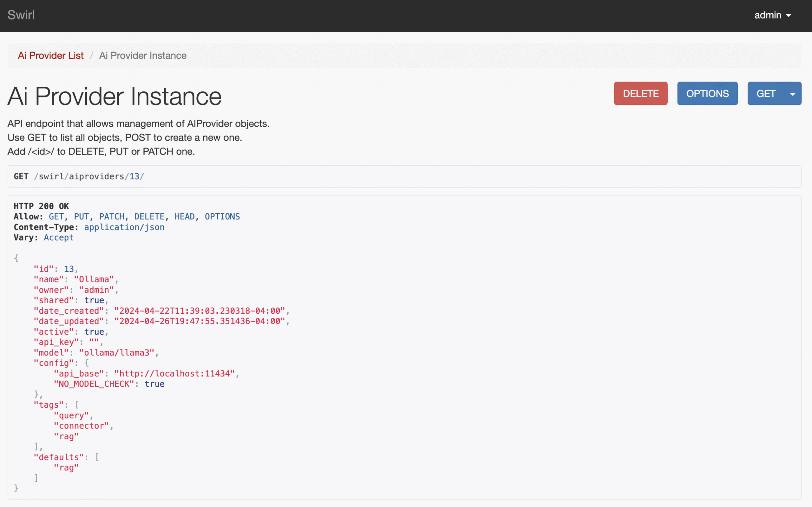Click the Vary: Accept header line
The height and width of the screenshot is (507, 812).
(x=43, y=237)
